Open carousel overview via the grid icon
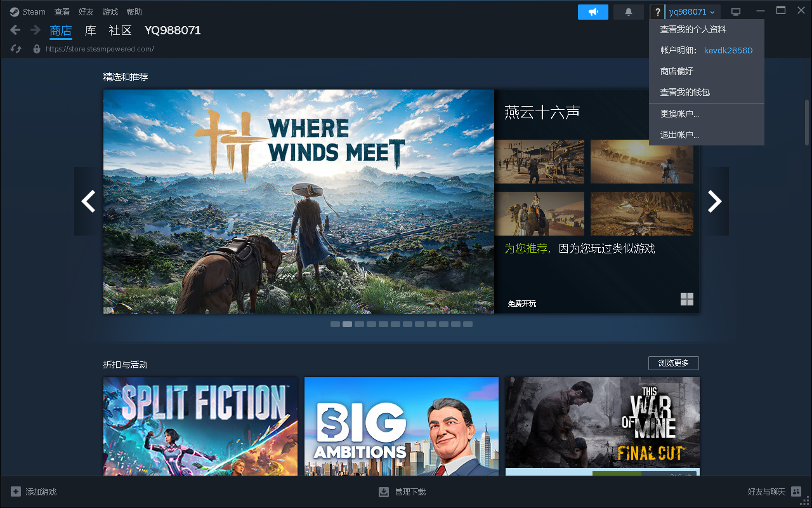 pyautogui.click(x=686, y=299)
